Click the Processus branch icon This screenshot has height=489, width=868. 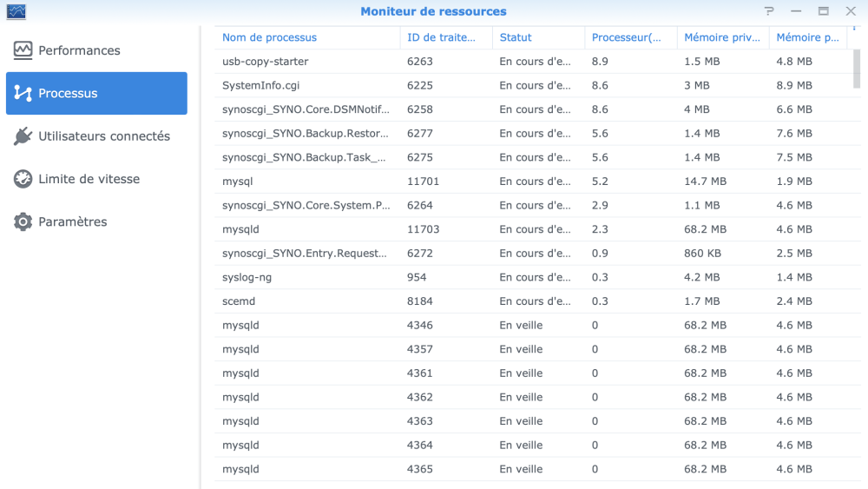coord(23,93)
